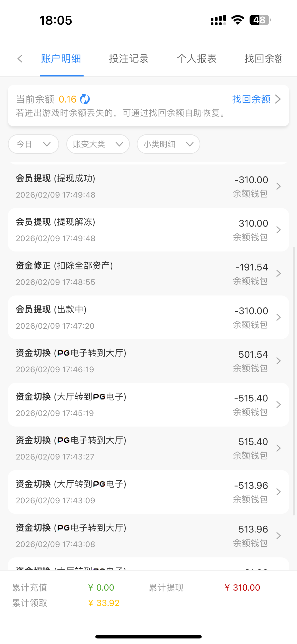Image resolution: width=297 pixels, height=644 pixels.
Task: Expand the 今日 date filter dropdown
Action: click(x=34, y=144)
